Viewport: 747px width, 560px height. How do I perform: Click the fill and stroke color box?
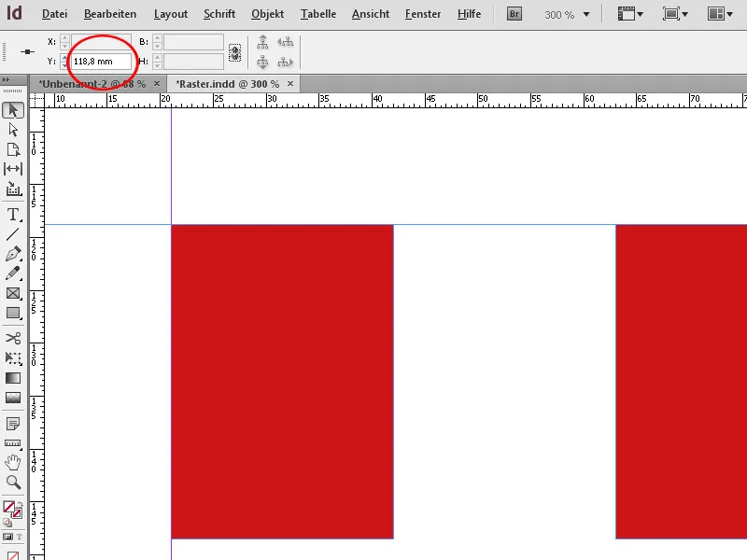pos(11,510)
